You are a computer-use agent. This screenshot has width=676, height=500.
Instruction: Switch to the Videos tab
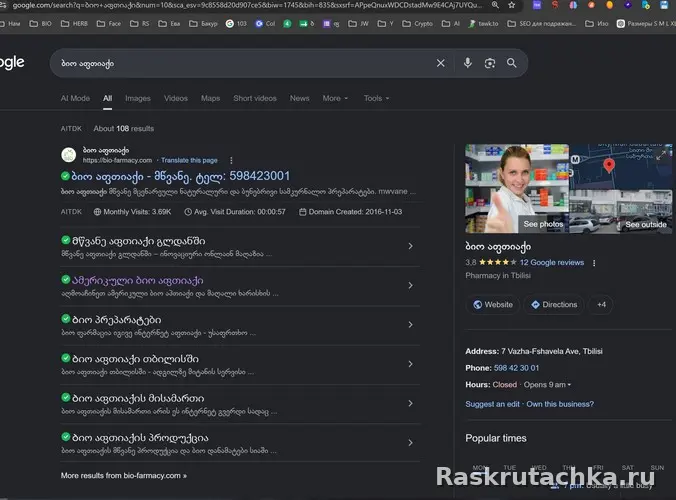(176, 98)
